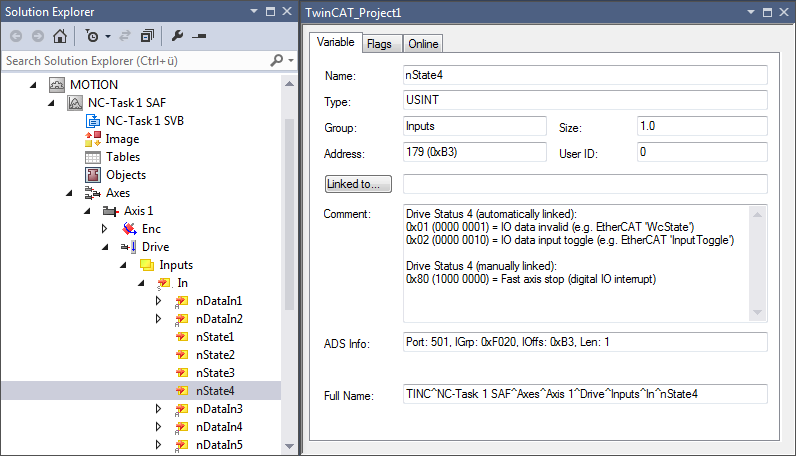
Task: Expand the Enc encoder node
Action: tap(104, 229)
